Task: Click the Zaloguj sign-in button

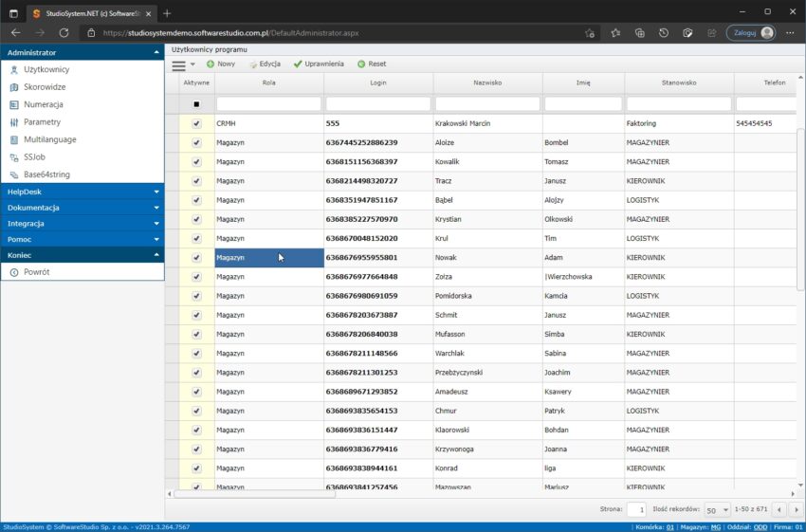Action: (x=751, y=32)
